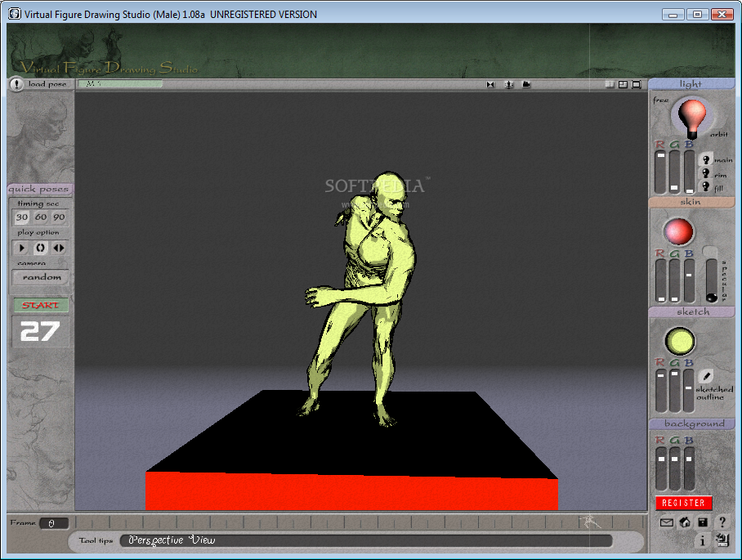Click the load pose exclamation icon
The image size is (742, 560).
pos(16,84)
